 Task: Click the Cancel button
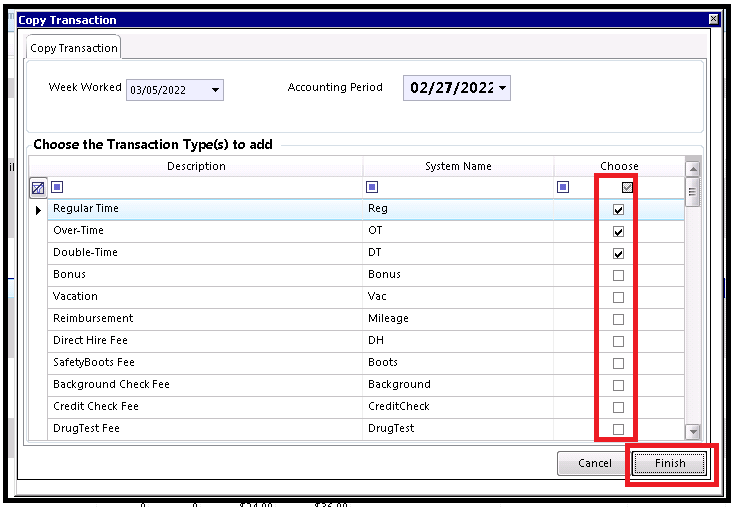point(594,463)
